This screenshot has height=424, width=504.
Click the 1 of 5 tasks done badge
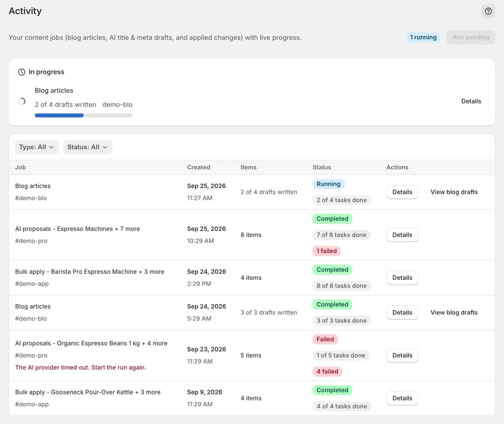click(341, 355)
